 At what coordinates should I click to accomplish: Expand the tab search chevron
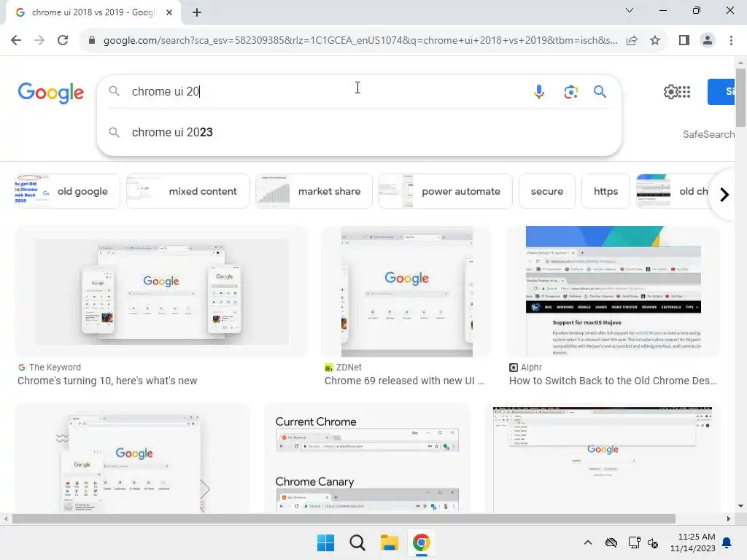pos(630,10)
